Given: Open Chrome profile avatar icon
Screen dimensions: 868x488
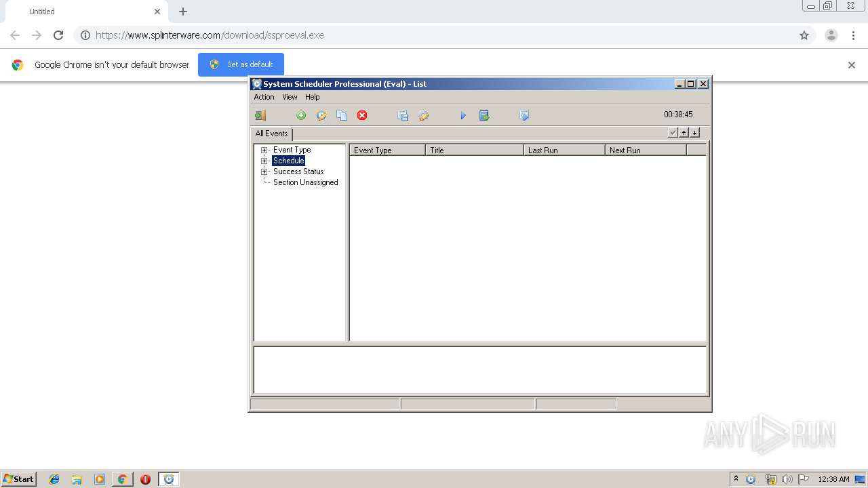Looking at the screenshot, I should coord(831,35).
